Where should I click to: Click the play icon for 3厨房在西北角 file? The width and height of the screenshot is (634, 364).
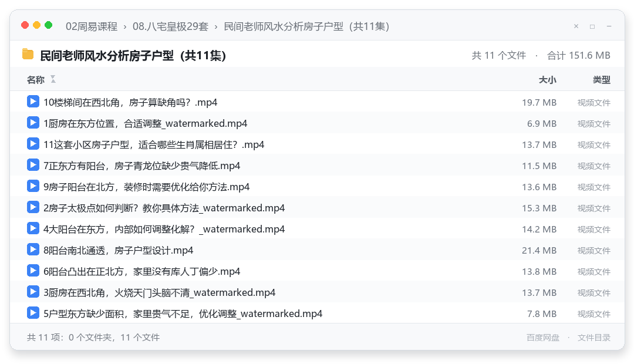pos(33,292)
